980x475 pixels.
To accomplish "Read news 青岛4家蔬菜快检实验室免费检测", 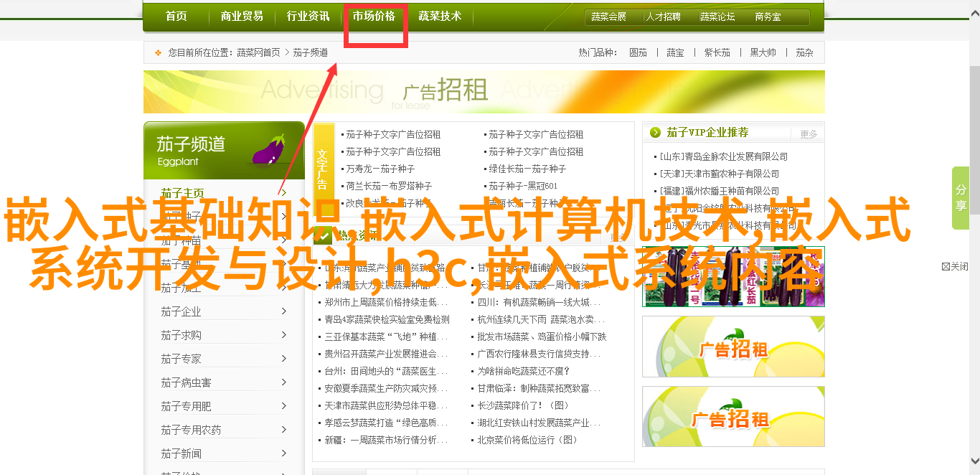I will click(387, 319).
